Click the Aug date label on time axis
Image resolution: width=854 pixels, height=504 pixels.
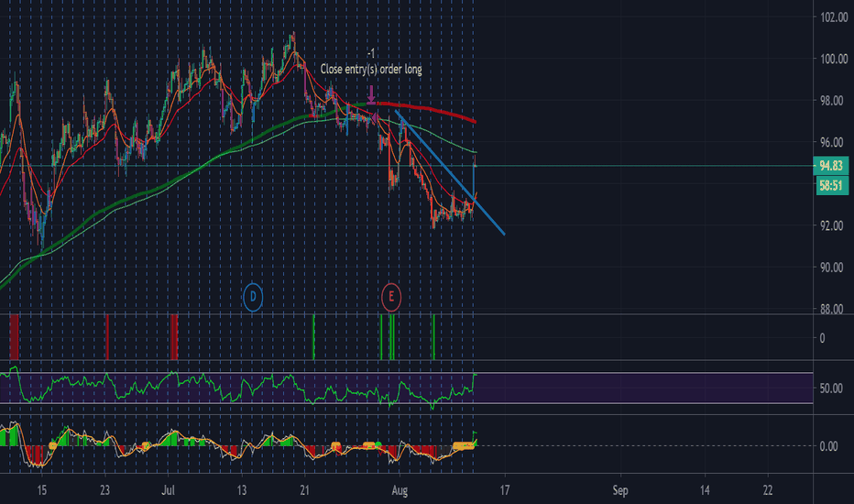point(400,490)
